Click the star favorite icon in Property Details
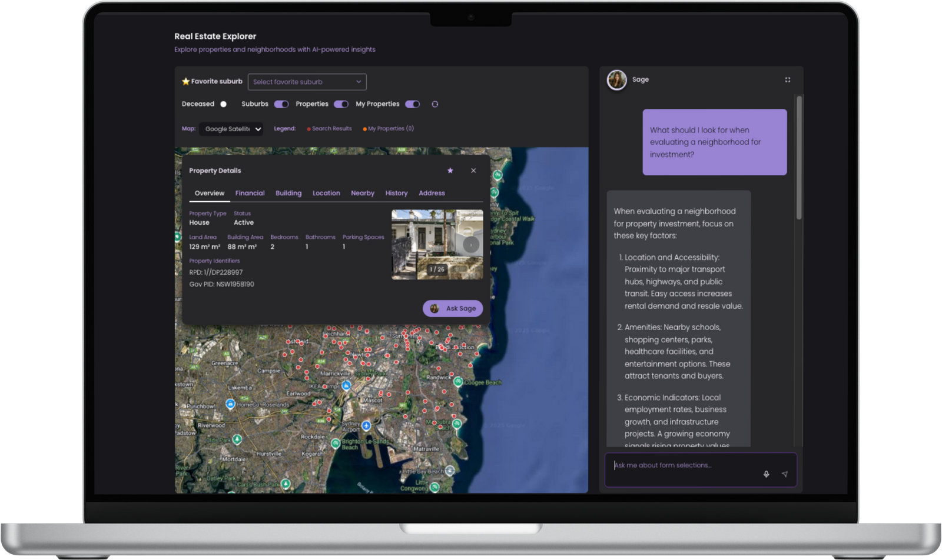942x560 pixels. pyautogui.click(x=450, y=171)
